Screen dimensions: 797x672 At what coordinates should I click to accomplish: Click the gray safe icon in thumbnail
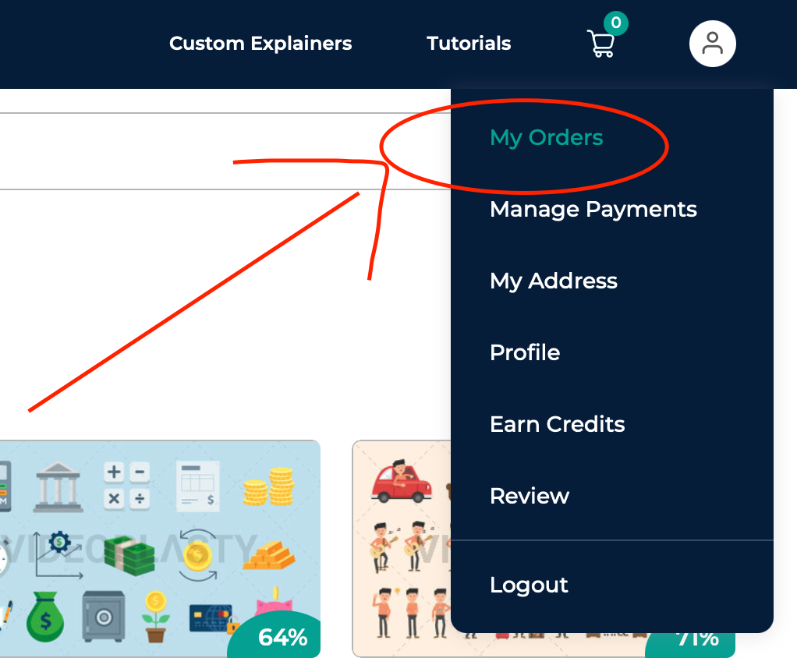pos(104,616)
